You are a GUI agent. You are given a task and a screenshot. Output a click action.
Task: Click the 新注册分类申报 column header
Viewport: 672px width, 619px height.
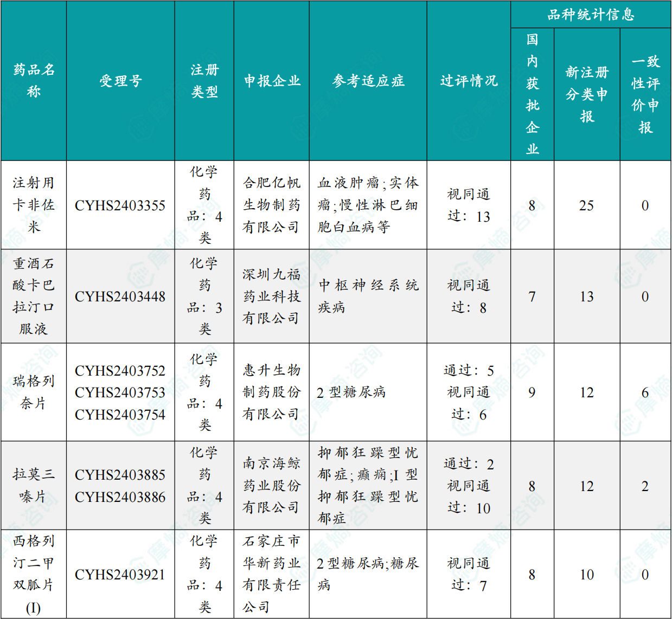point(587,94)
